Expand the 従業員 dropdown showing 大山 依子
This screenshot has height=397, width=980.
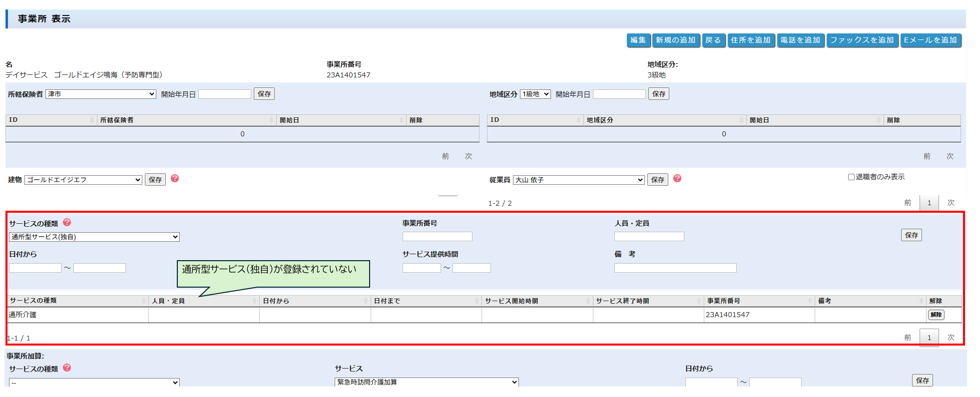click(578, 180)
